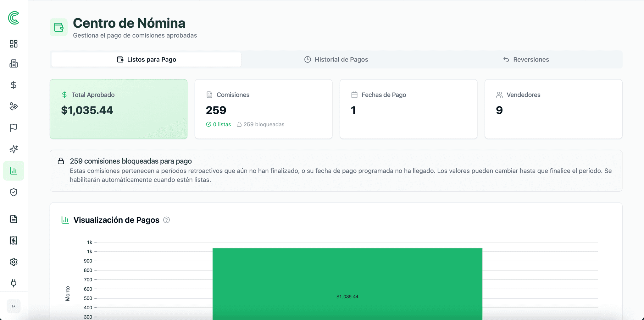
Task: Select the company/organization icon in sidebar
Action: point(14,64)
